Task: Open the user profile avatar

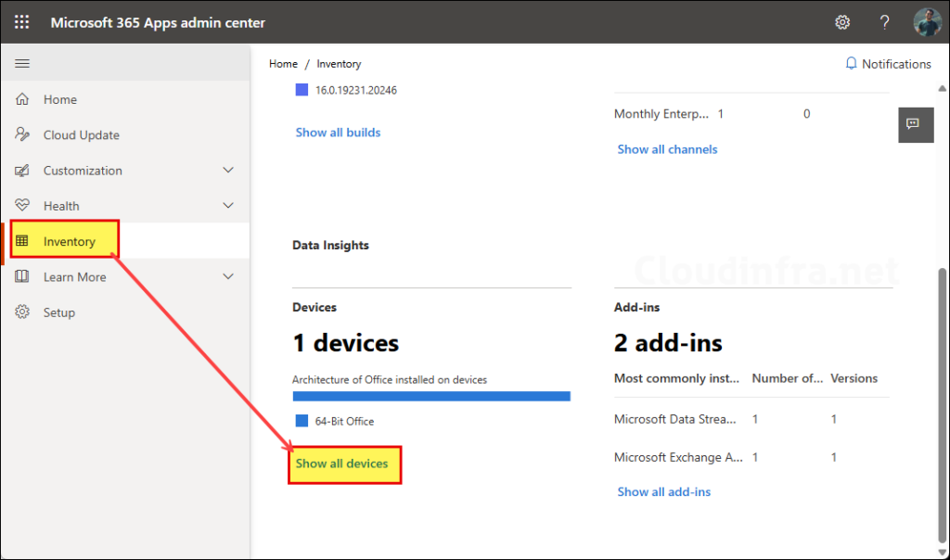Action: tap(927, 22)
